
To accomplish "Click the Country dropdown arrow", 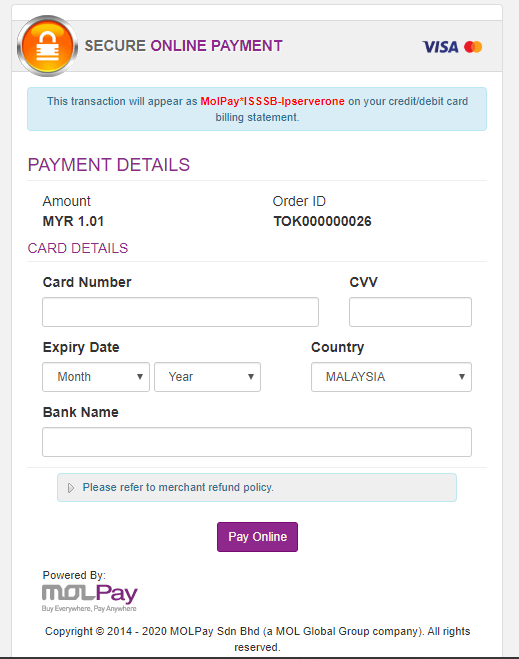I will pos(461,377).
